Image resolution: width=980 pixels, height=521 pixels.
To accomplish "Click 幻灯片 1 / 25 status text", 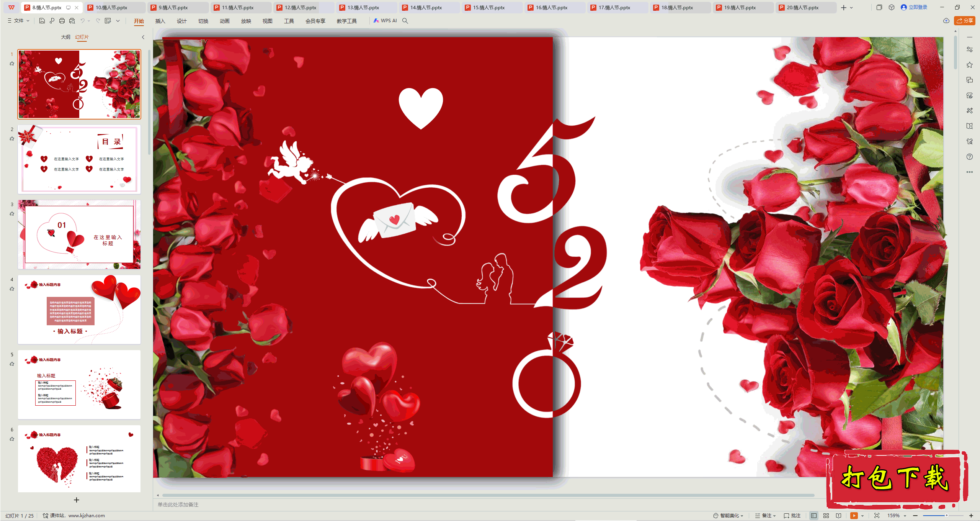I will click(x=20, y=516).
